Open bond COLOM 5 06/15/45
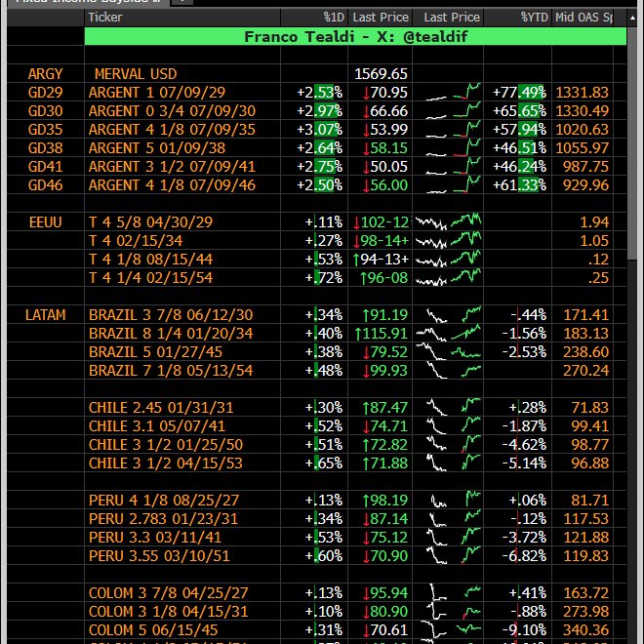644x644 pixels. [x=153, y=629]
